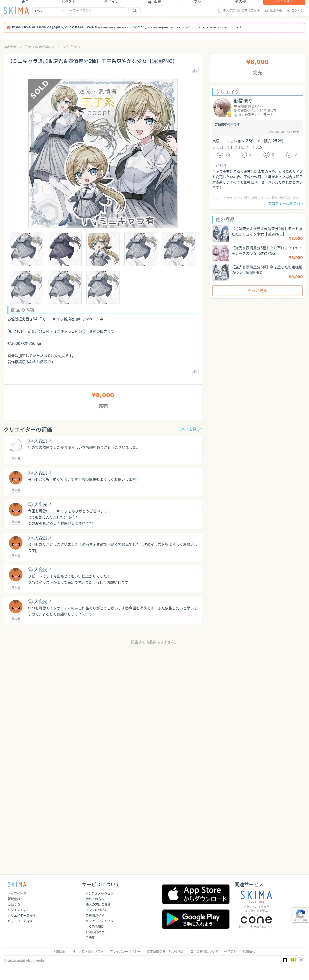Open the デザイン tab

tap(111, 2)
